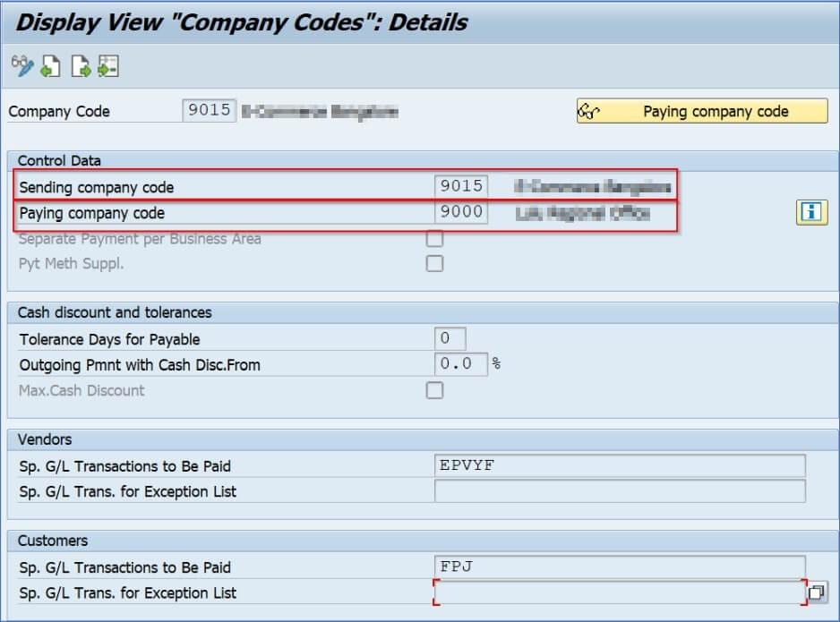The height and width of the screenshot is (622, 840).
Task: Open value help icon beside Customers Exception List
Action: click(817, 592)
